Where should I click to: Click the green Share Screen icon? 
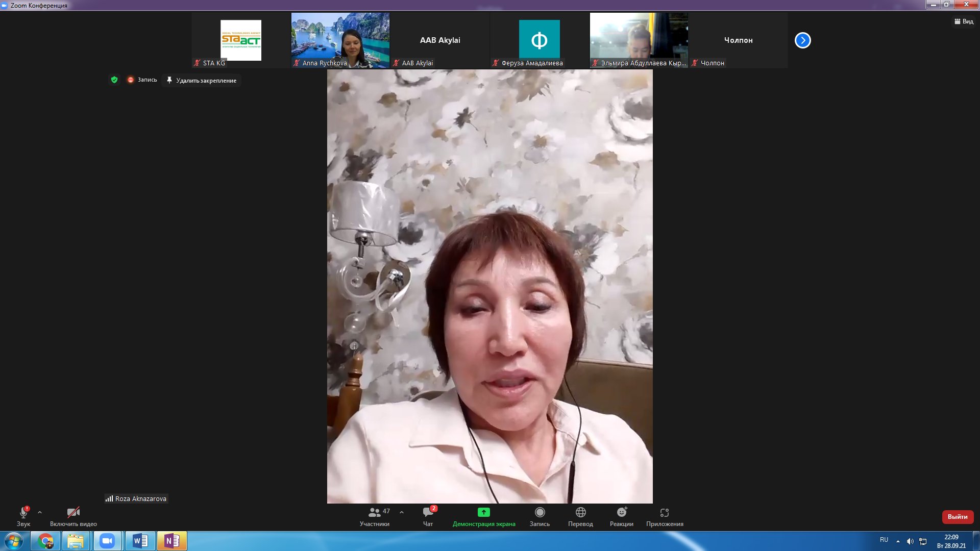483,512
